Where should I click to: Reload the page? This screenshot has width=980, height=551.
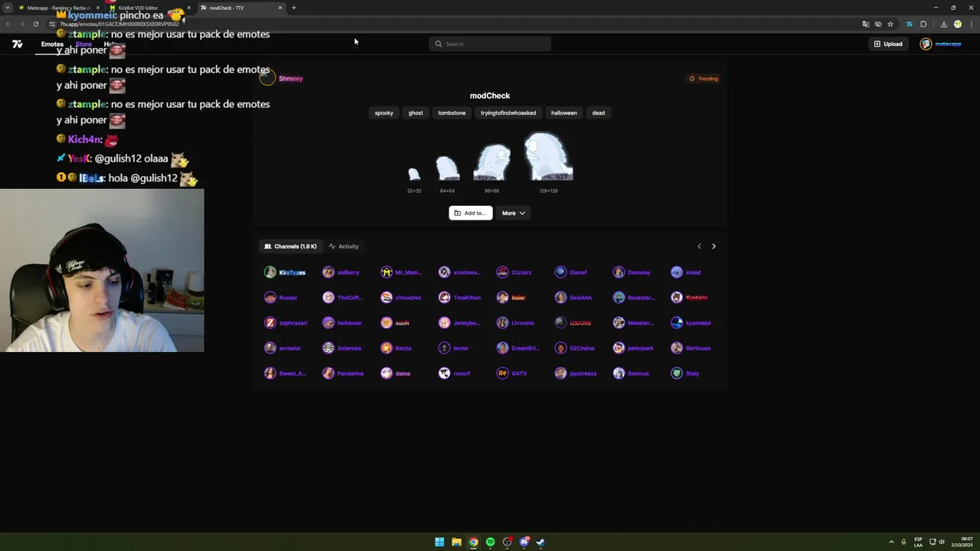(35, 24)
